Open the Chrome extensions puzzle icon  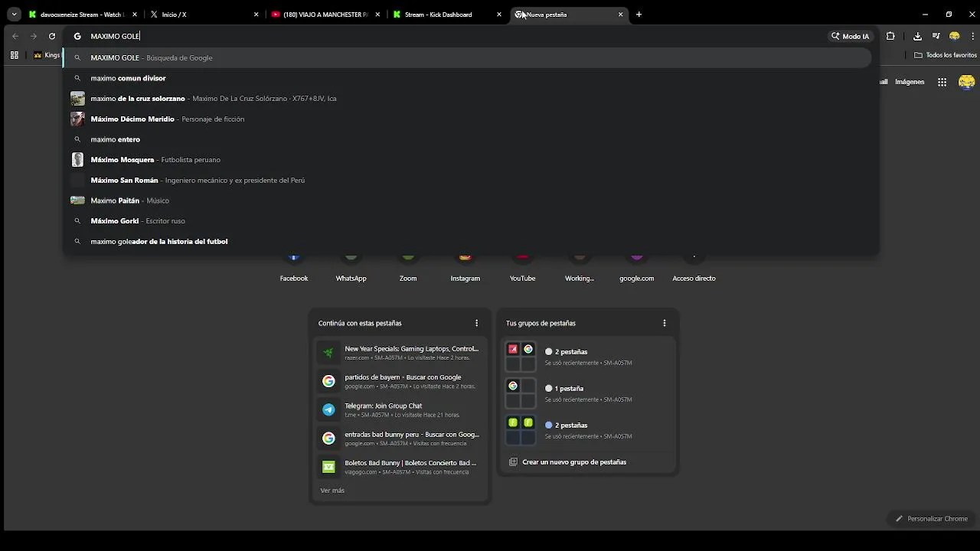point(890,36)
